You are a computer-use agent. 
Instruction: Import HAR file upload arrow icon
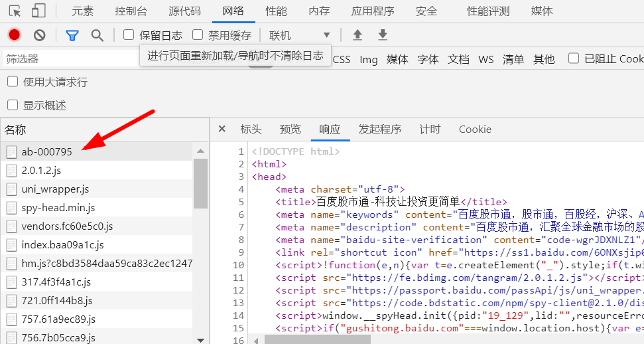point(357,35)
